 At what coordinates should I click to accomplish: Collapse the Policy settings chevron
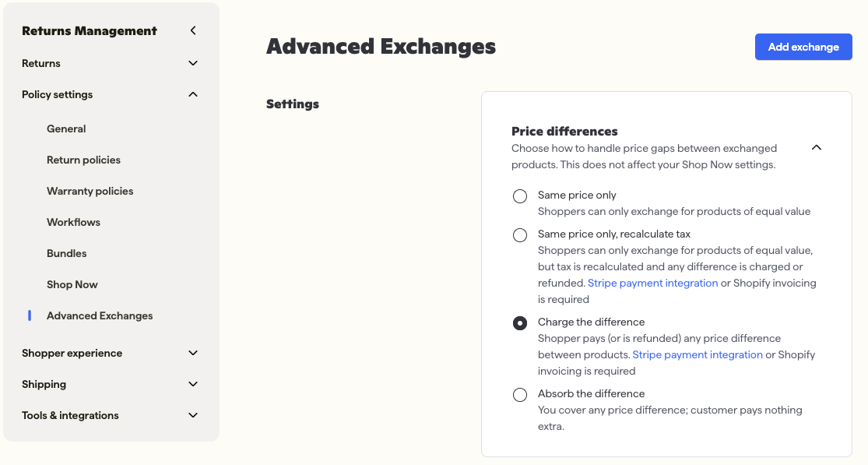coord(192,95)
